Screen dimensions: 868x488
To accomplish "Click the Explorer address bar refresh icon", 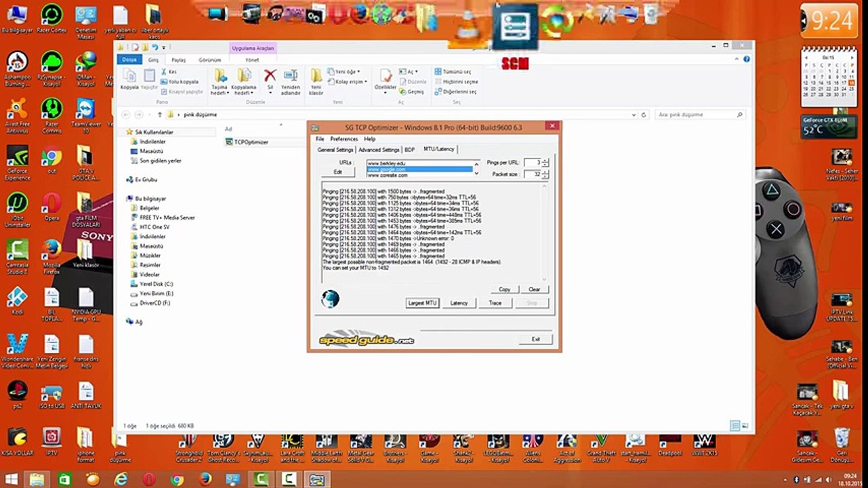I will pyautogui.click(x=643, y=115).
